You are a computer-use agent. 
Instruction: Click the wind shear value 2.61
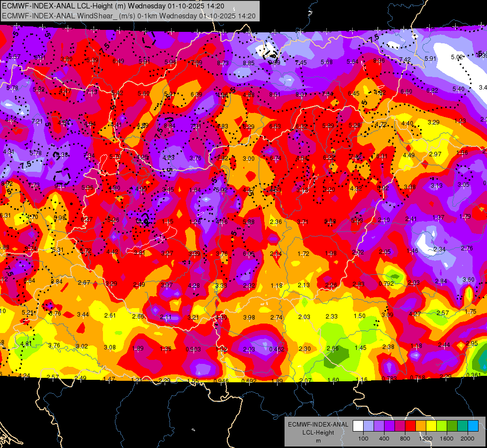point(110,315)
